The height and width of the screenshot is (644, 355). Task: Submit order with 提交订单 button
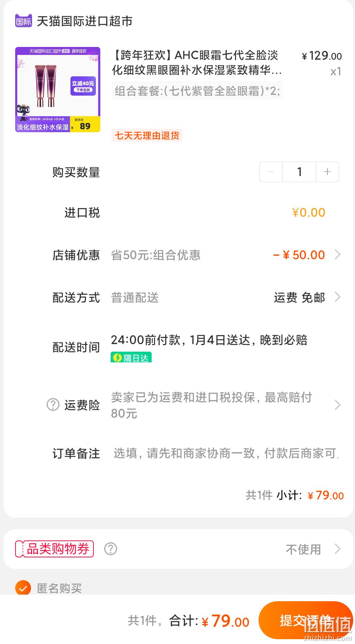(x=306, y=620)
